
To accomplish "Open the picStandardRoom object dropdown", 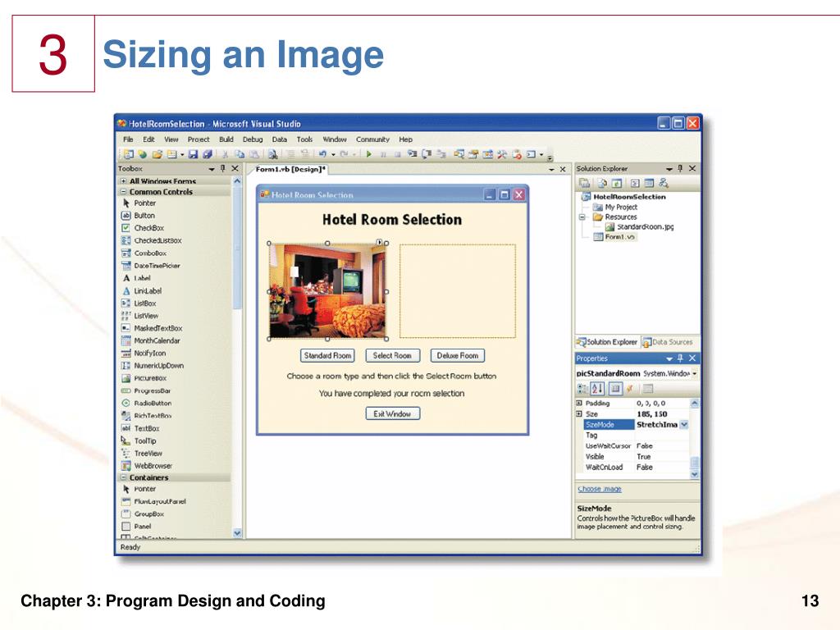I will (695, 373).
